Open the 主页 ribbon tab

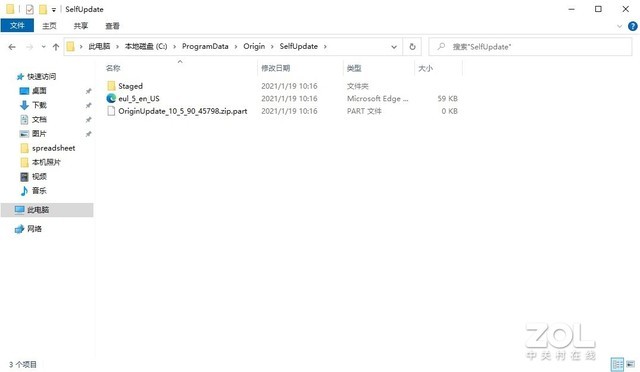click(49, 26)
